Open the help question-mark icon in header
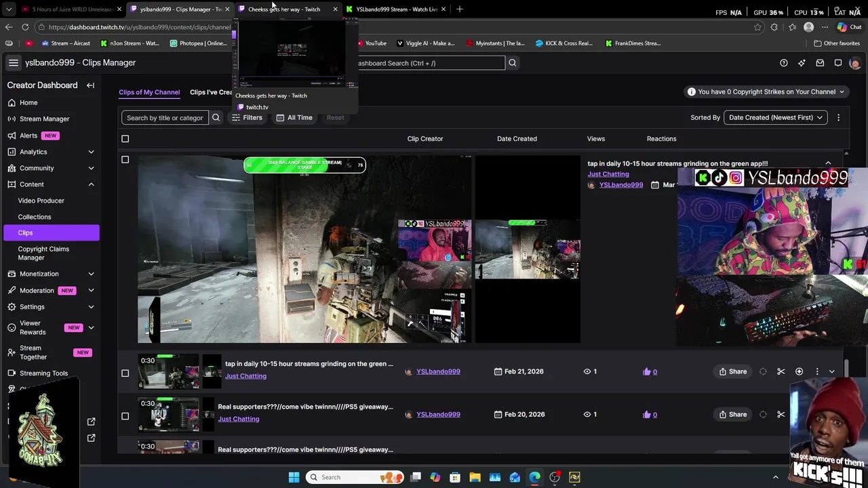This screenshot has width=868, height=488. click(x=784, y=63)
